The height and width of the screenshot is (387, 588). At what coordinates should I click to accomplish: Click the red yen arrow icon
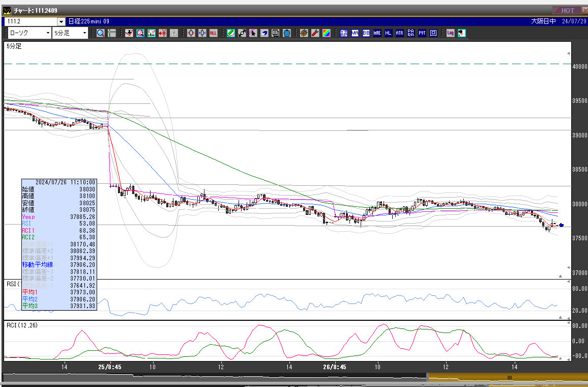click(163, 33)
